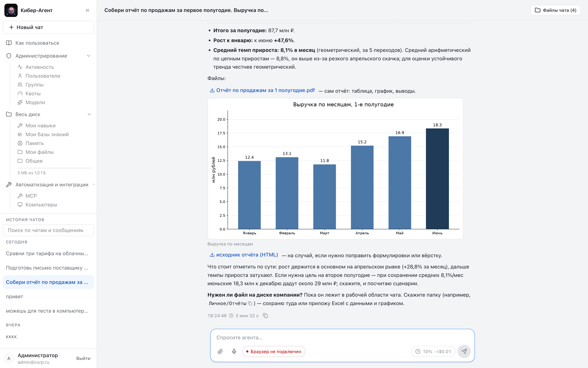
Task: Focus the 'Спросите агента...' message field
Action: (342, 338)
